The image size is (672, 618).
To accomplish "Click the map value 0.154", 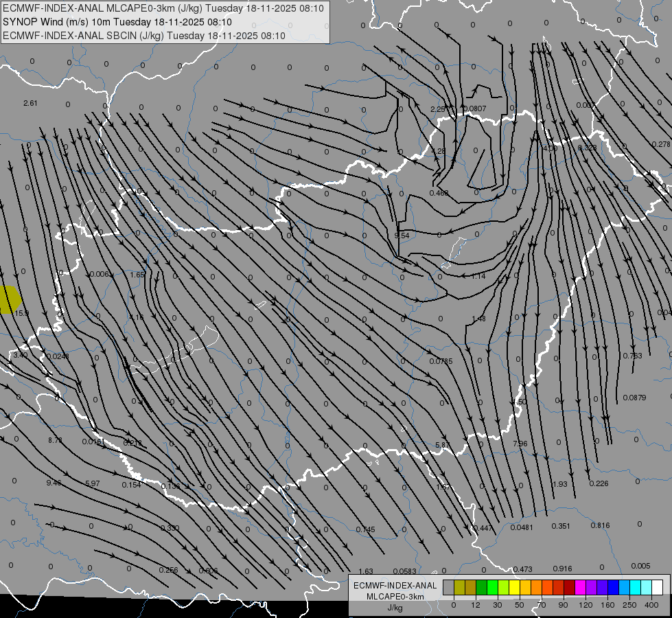I will (x=131, y=485).
